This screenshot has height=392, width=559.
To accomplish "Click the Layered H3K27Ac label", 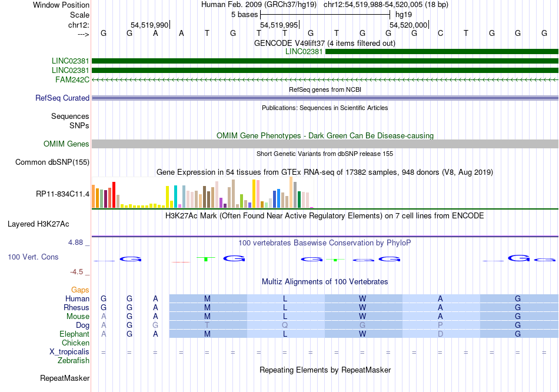I will [x=38, y=224].
